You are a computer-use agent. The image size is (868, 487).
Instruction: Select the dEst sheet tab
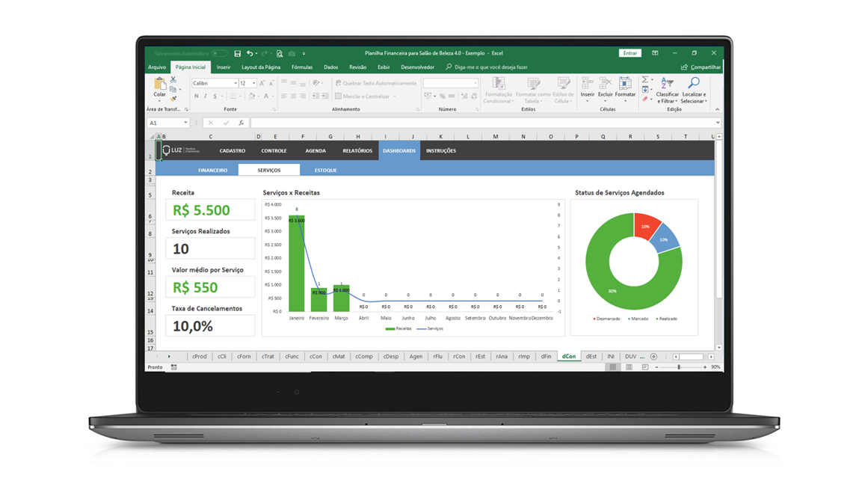[x=591, y=356]
